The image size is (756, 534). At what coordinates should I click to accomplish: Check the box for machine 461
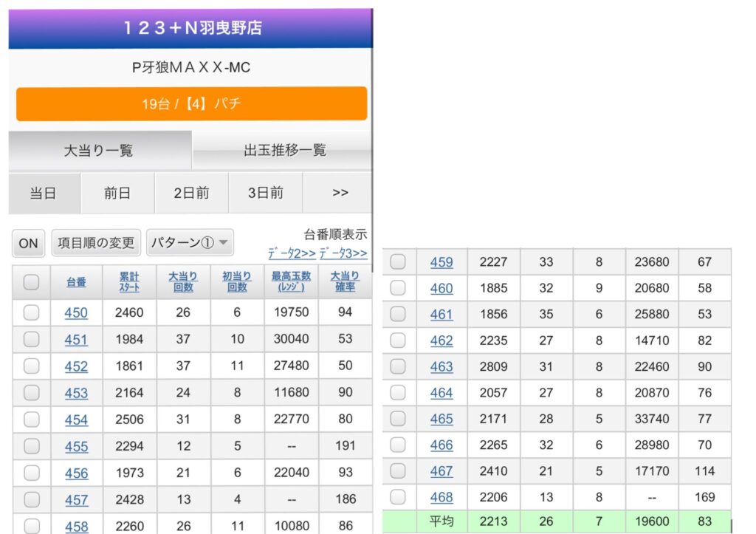coord(398,314)
